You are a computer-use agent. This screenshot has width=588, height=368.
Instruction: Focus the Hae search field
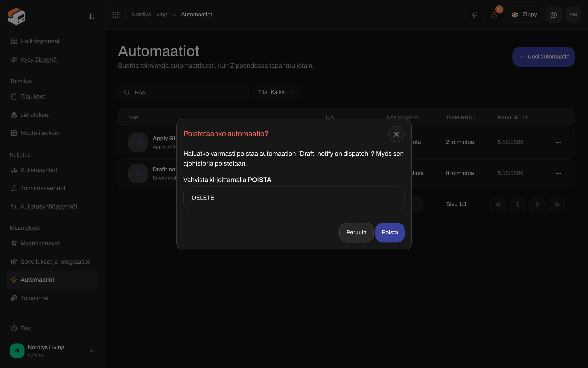183,92
